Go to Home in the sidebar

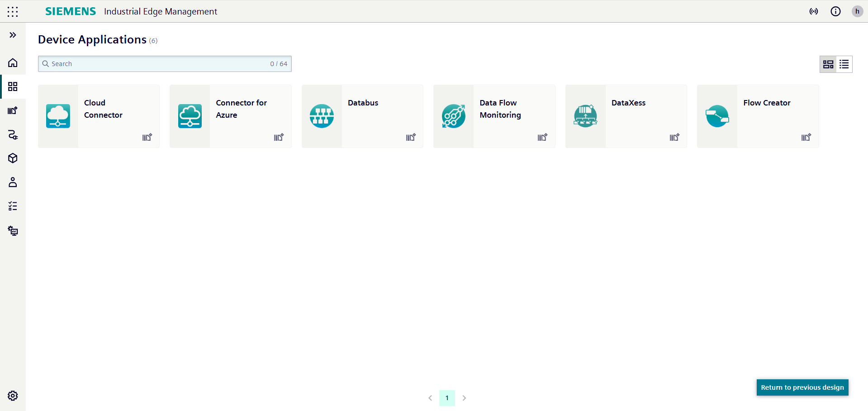(13, 62)
